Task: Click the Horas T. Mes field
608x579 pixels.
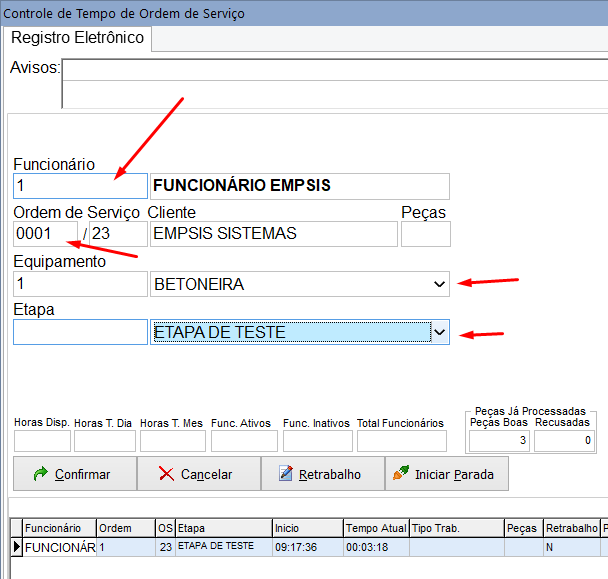Action: 173,441
